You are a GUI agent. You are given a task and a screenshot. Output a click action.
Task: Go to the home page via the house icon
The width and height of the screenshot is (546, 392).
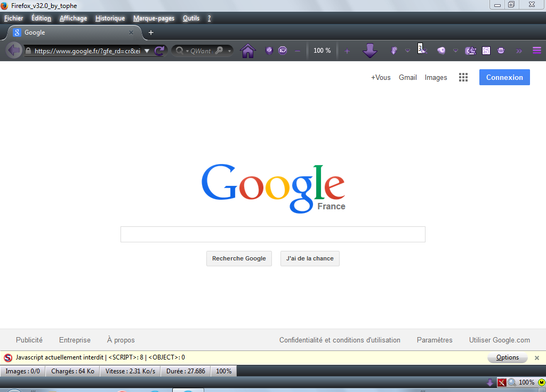coord(248,51)
